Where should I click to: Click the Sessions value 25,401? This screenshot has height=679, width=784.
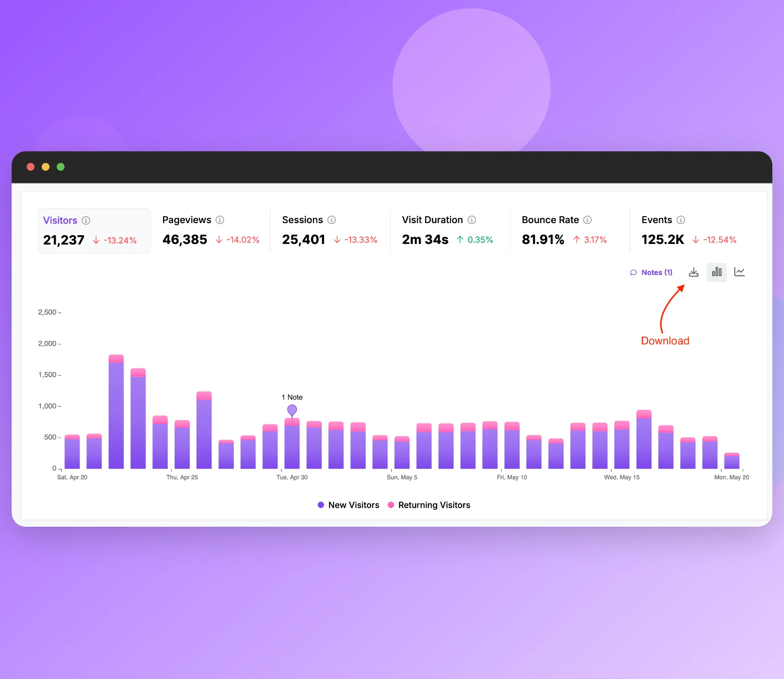304,240
